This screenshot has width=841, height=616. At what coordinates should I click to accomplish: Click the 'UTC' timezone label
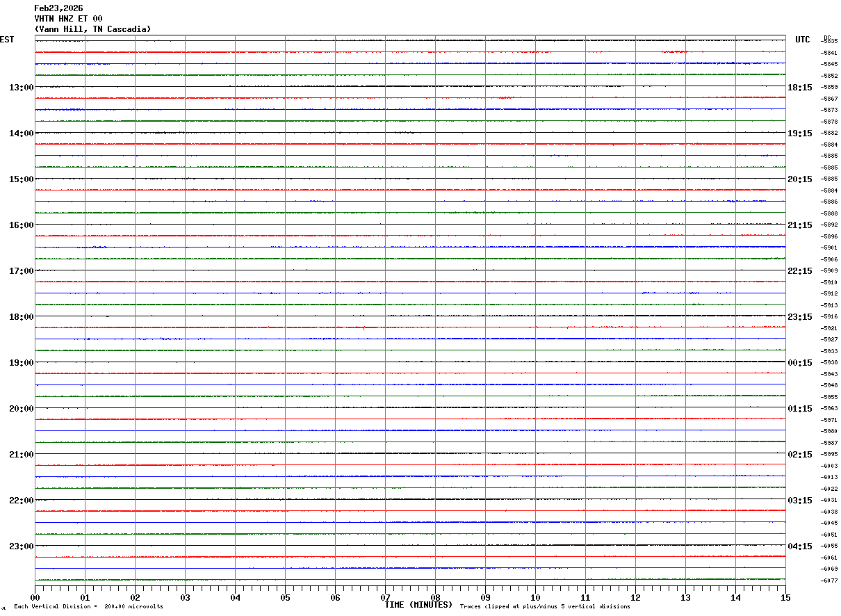[803, 40]
